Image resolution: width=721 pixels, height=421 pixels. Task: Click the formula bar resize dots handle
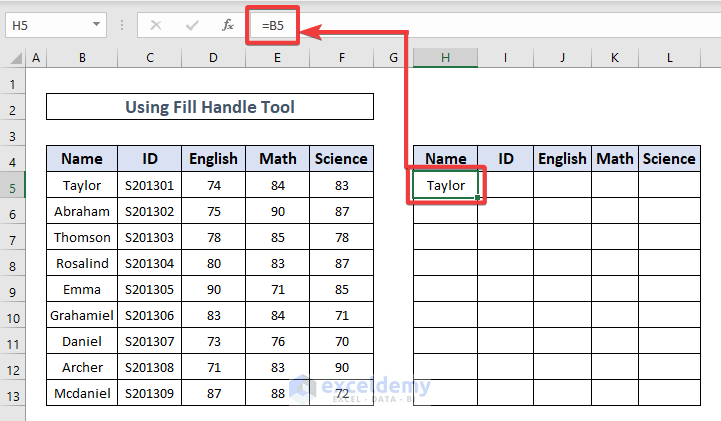pyautogui.click(x=122, y=25)
